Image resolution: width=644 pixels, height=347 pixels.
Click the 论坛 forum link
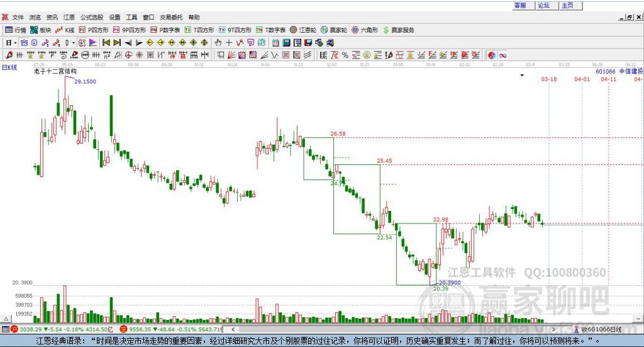544,5
